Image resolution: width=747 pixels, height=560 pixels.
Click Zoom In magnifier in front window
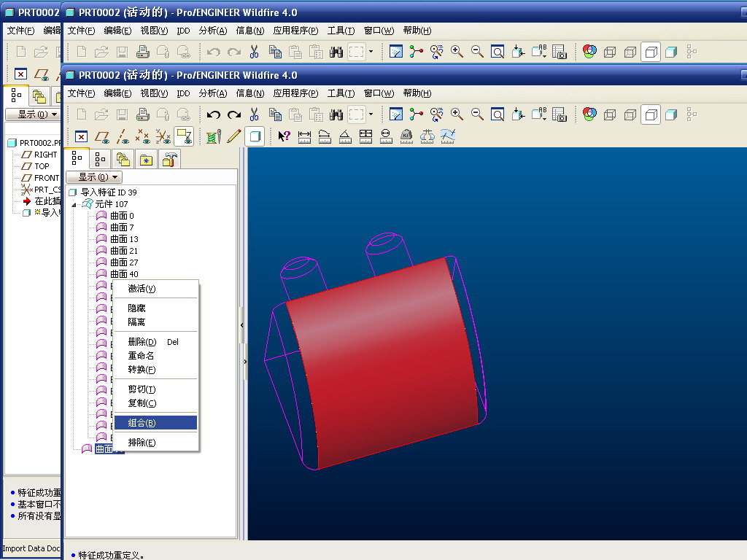pyautogui.click(x=457, y=114)
